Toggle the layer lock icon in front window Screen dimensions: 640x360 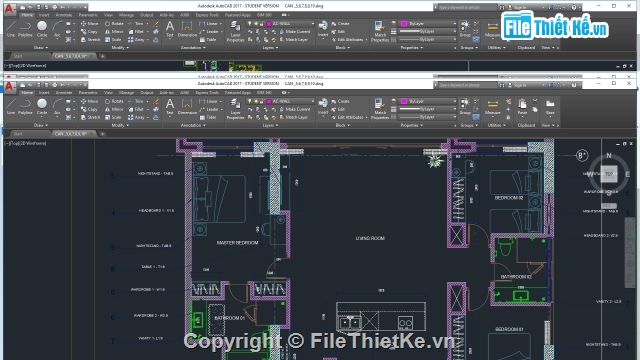tap(261, 101)
